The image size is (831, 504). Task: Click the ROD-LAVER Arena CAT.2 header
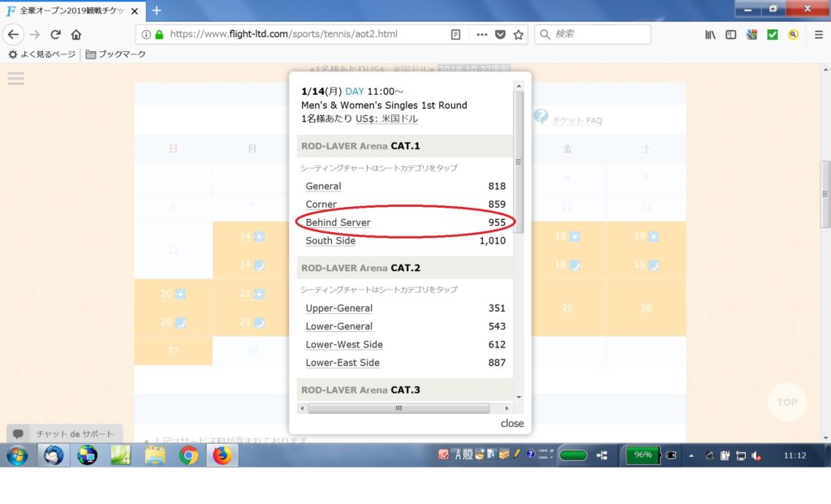pyautogui.click(x=405, y=268)
